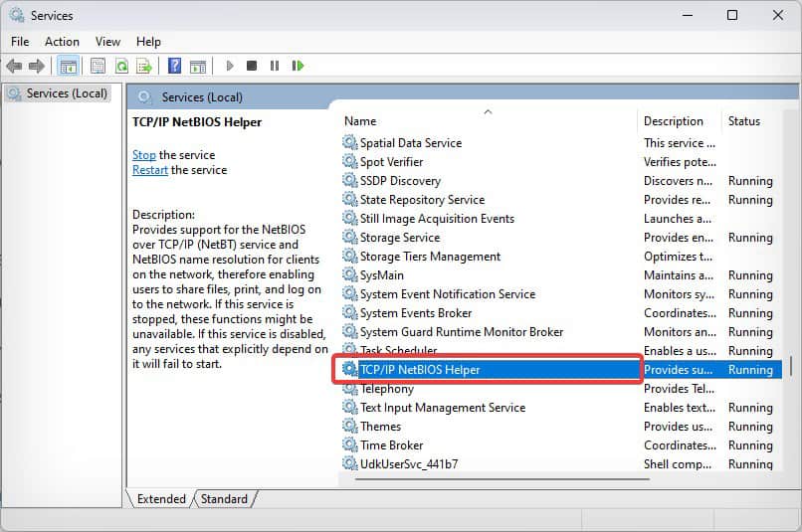The height and width of the screenshot is (532, 802).
Task: Open the View menu
Action: pyautogui.click(x=107, y=42)
